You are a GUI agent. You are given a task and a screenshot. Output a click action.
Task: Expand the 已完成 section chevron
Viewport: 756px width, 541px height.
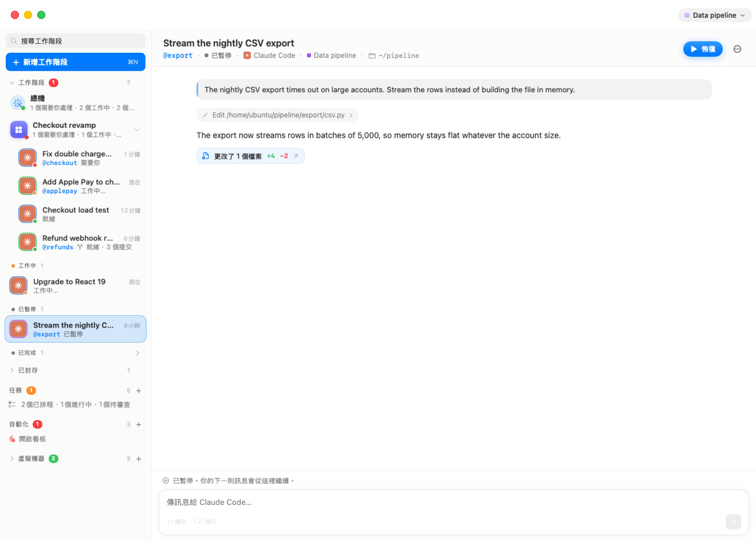point(137,353)
